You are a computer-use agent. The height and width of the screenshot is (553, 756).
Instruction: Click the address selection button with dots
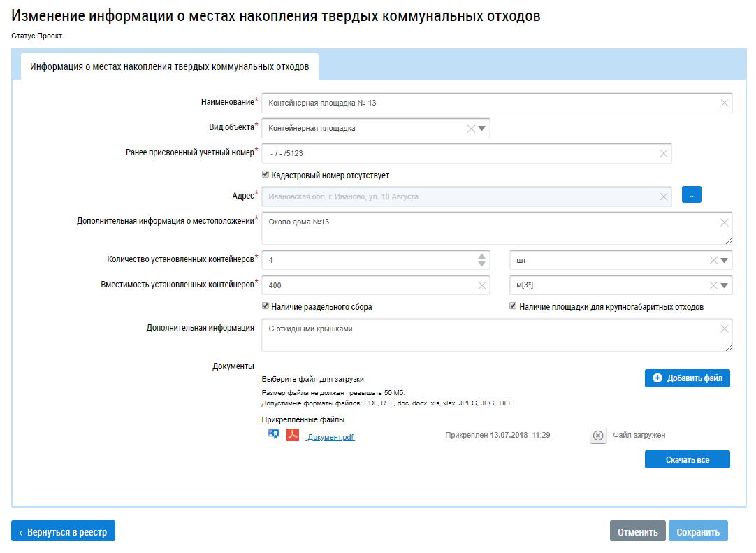pos(691,196)
